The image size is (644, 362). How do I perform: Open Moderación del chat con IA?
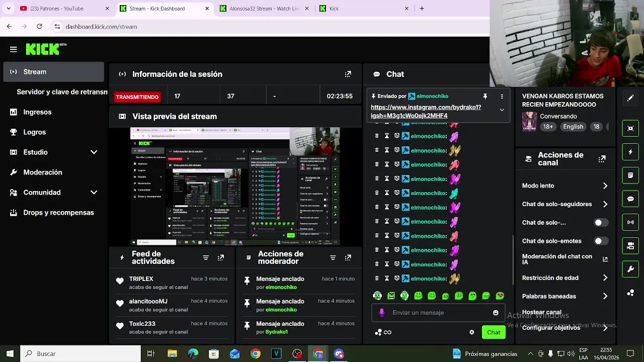(x=565, y=259)
